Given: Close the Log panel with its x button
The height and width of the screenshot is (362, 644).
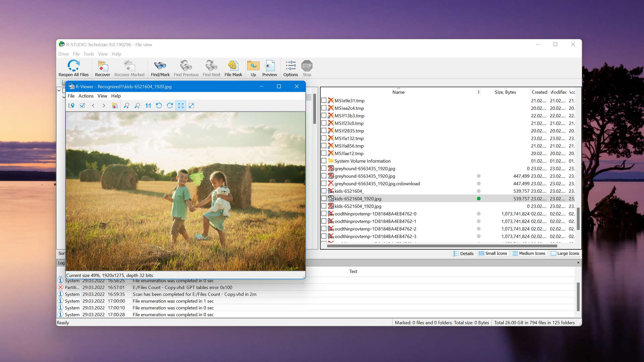Looking at the screenshot, I should (x=578, y=262).
